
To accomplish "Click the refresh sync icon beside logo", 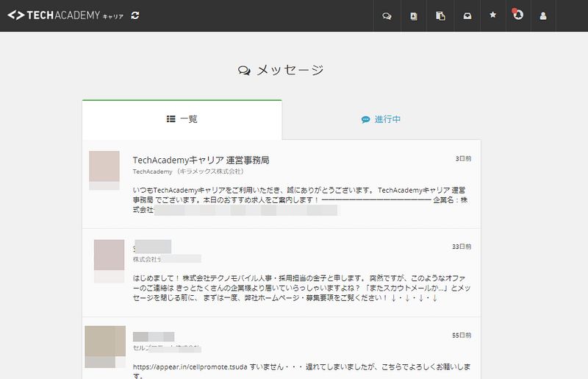I will (135, 15).
